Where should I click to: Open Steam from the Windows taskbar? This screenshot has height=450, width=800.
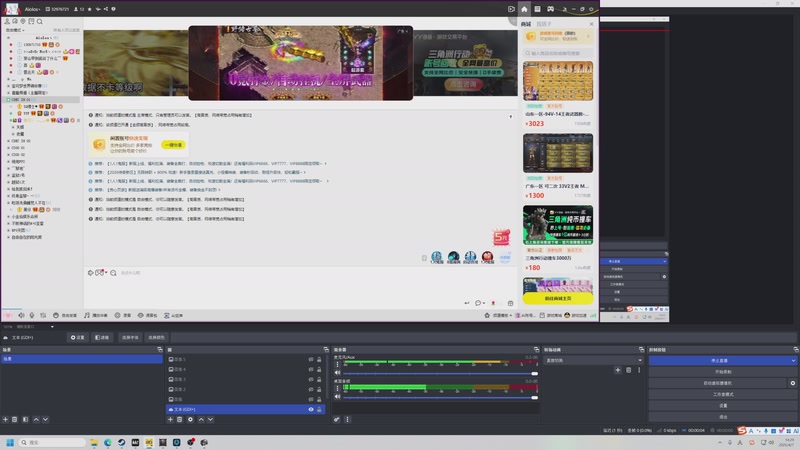point(121,442)
